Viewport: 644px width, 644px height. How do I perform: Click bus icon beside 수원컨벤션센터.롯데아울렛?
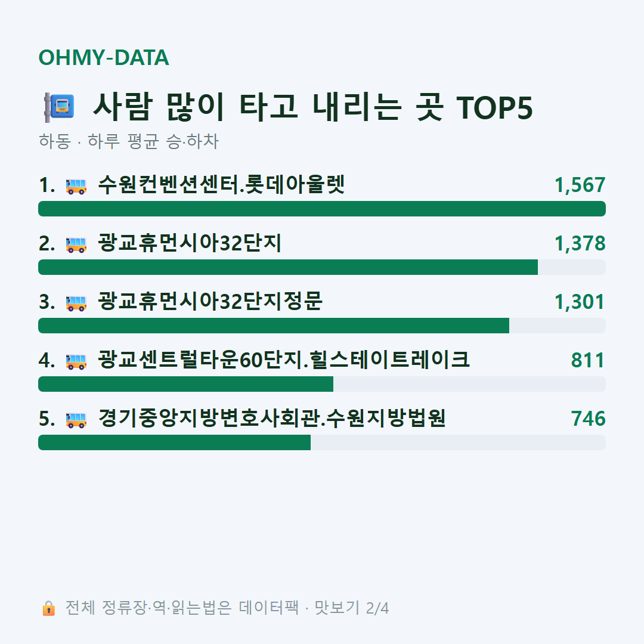tap(76, 186)
